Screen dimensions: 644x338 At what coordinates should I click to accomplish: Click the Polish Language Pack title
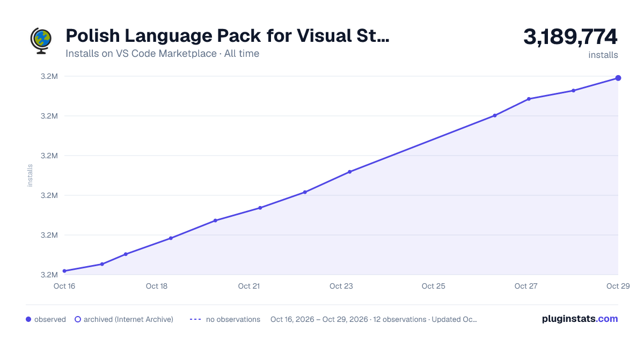tap(228, 36)
